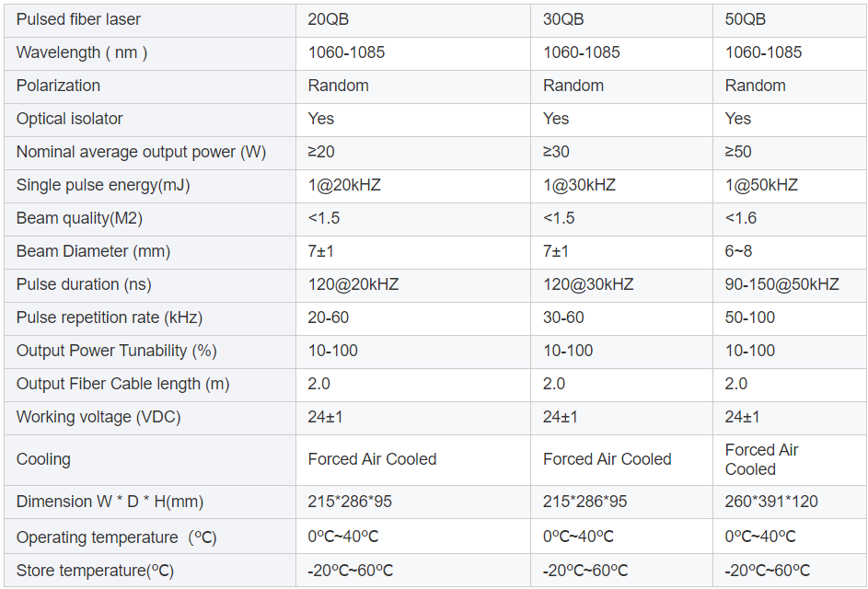The image size is (868, 589).
Task: Select the "Nominal average output power (W)" label
Action: click(141, 152)
